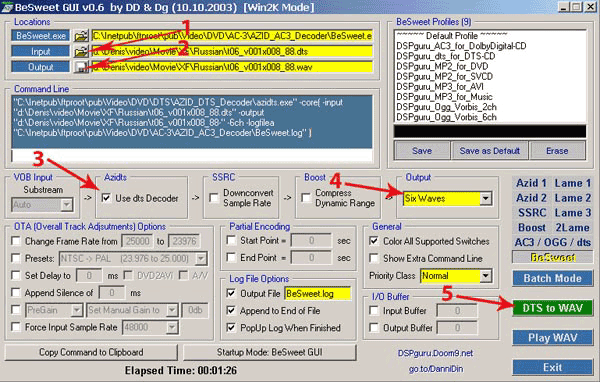Toggle Color All Supported Switches checkbox
This screenshot has width=600, height=382.
pyautogui.click(x=374, y=241)
